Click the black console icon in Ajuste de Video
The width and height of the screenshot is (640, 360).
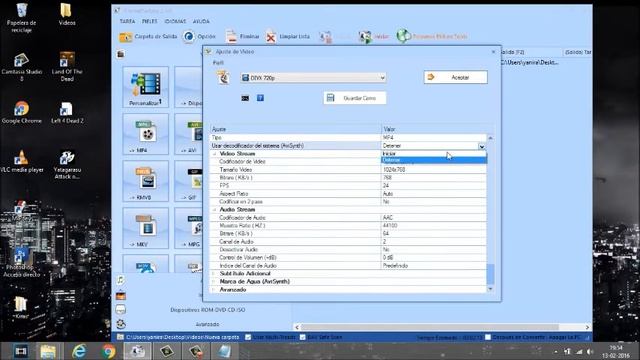coord(245,98)
